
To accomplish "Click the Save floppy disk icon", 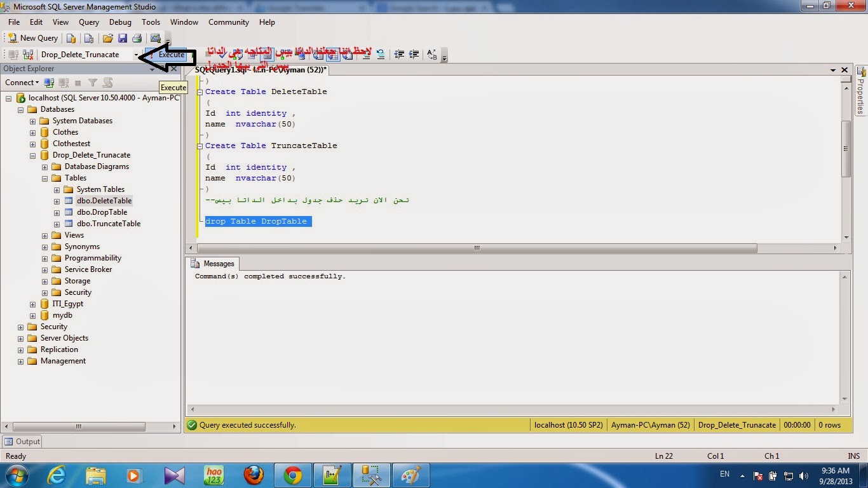I will click(x=122, y=38).
